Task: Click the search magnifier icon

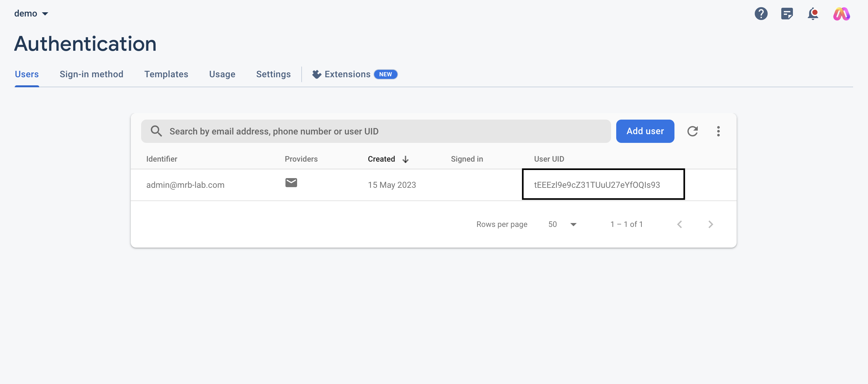Action: coord(156,131)
